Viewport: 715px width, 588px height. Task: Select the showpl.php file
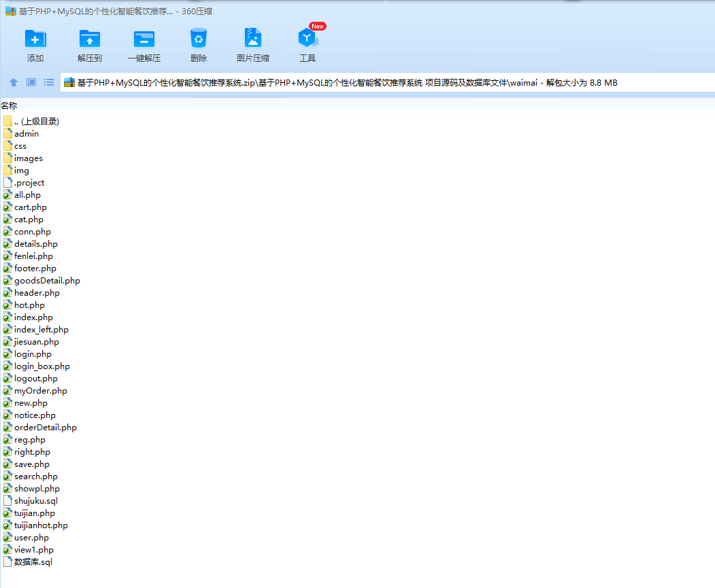[x=31, y=489]
